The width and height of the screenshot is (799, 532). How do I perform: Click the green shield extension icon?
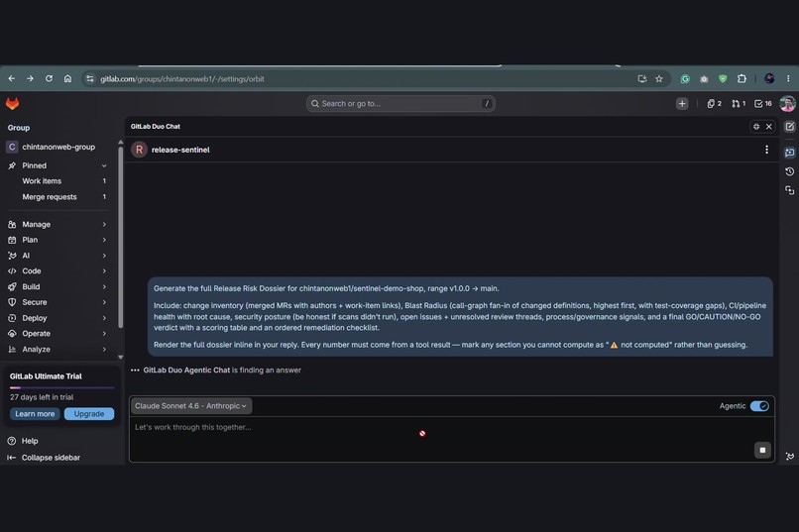[723, 79]
